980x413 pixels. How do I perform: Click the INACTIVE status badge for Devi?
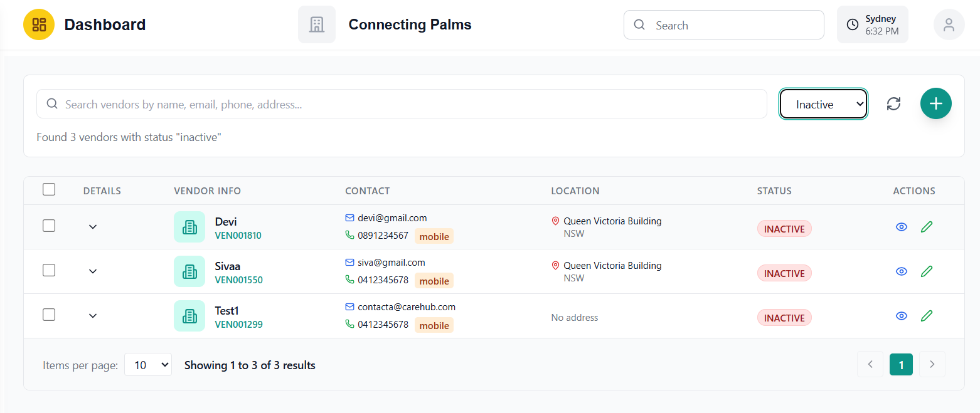(x=784, y=228)
